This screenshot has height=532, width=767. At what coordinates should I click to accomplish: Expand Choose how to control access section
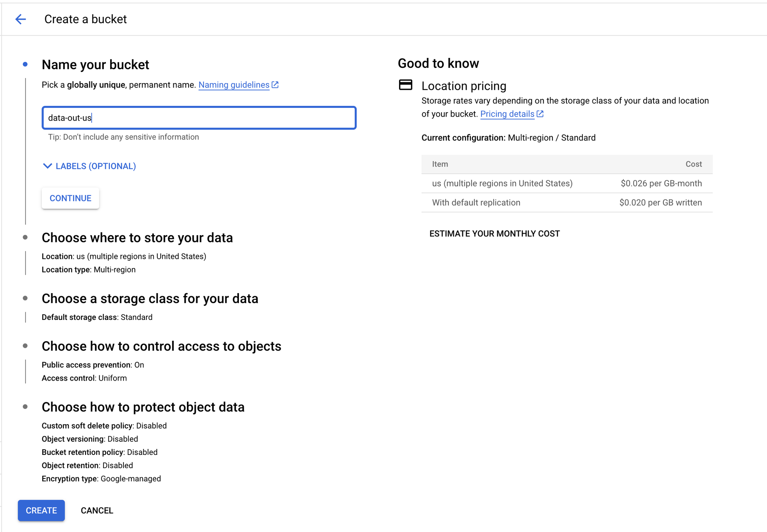tap(161, 346)
